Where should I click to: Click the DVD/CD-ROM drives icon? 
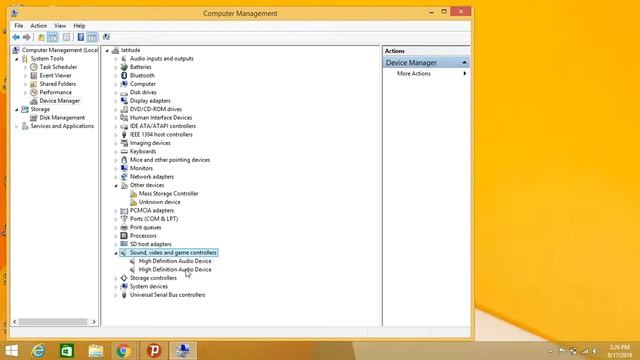(124, 109)
